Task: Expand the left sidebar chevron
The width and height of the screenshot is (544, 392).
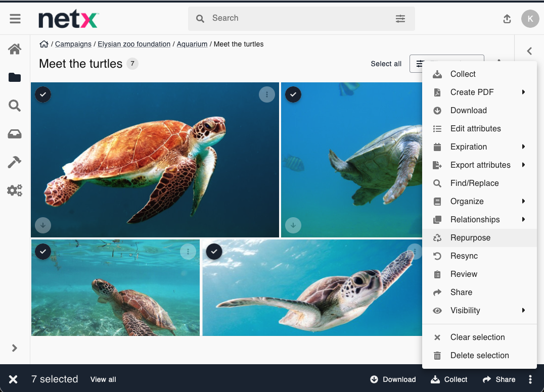Action: pyautogui.click(x=15, y=348)
